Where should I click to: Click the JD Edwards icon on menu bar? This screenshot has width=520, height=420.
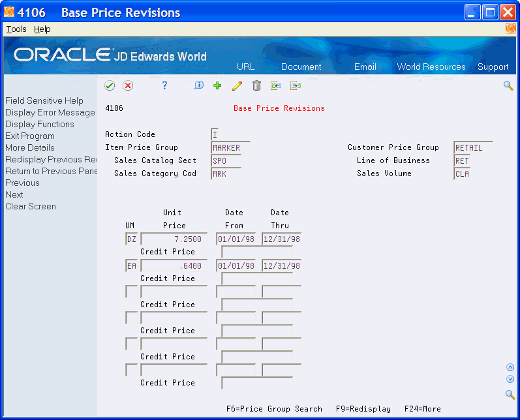(x=510, y=29)
